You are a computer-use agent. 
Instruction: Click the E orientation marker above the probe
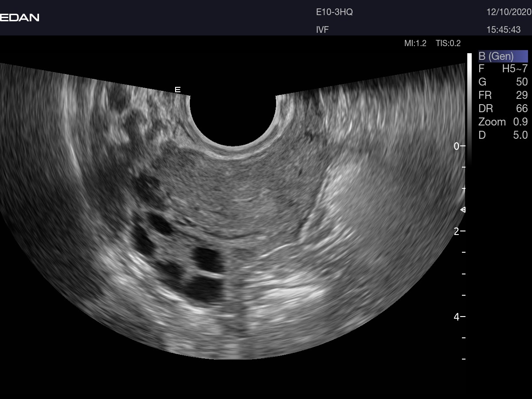point(178,90)
